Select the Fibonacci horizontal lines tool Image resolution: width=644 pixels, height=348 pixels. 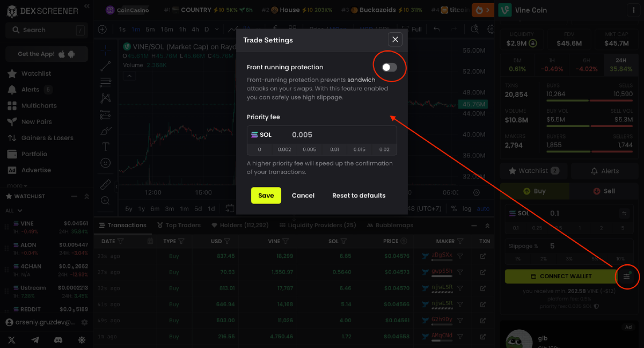tap(105, 83)
